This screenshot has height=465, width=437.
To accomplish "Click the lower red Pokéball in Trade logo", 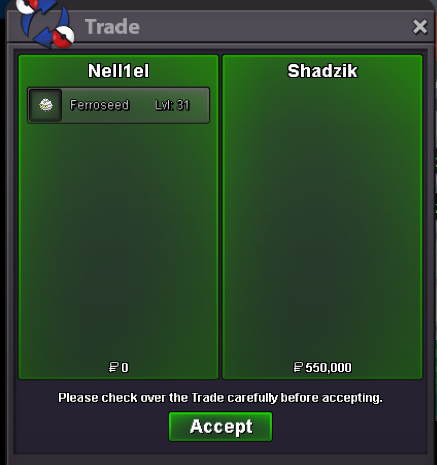I will coord(64,37).
